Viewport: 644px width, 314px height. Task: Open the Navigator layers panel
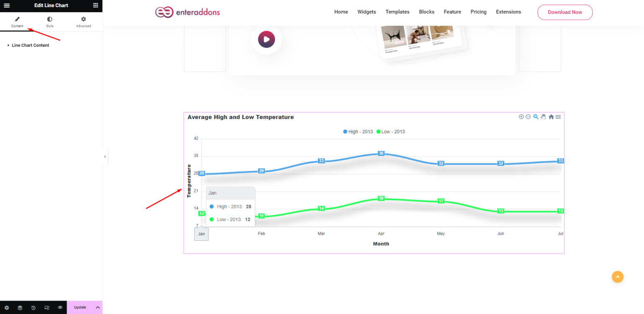click(20, 307)
